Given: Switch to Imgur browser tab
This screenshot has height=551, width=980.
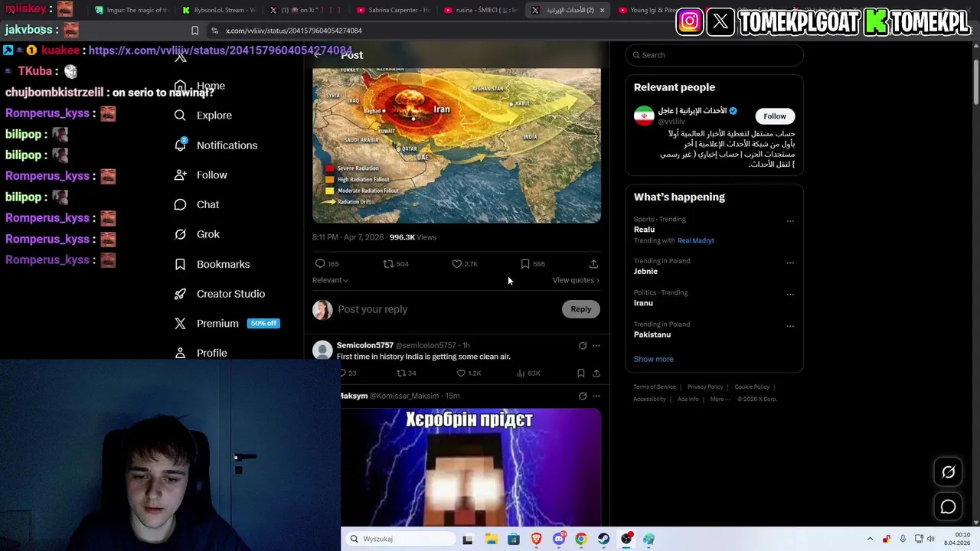Looking at the screenshot, I should [131, 10].
